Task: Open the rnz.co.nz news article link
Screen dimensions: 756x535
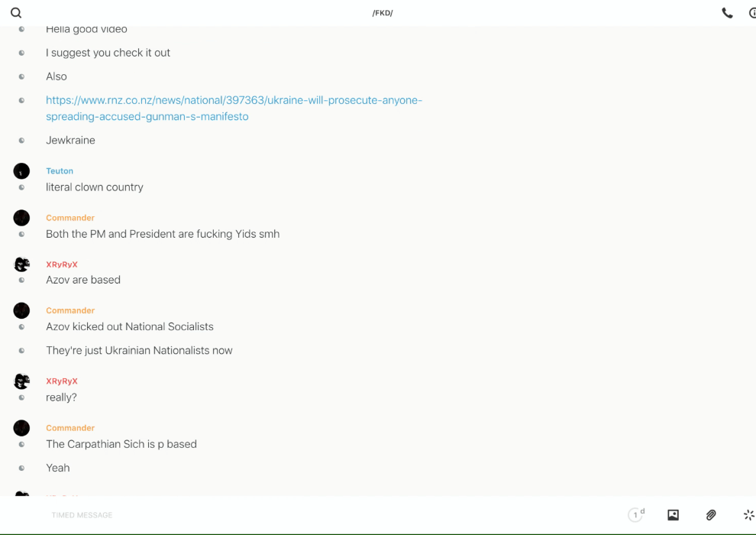Action: [x=234, y=100]
